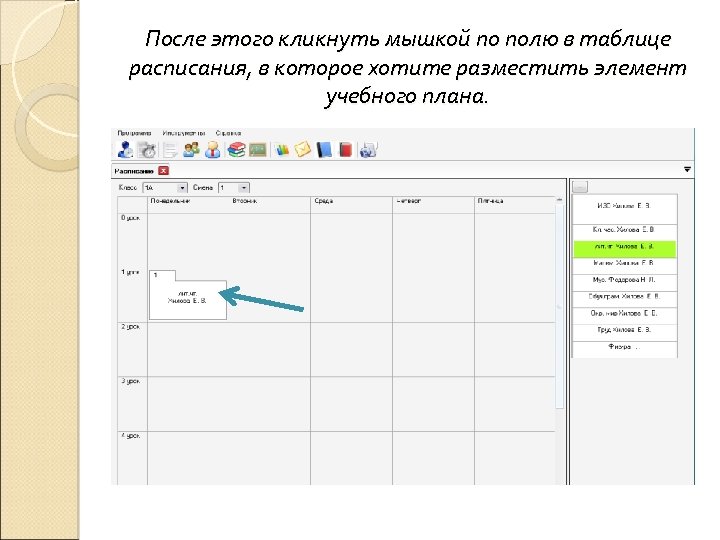Click the 3 урок row label
The height and width of the screenshot is (540, 720).
130,381
